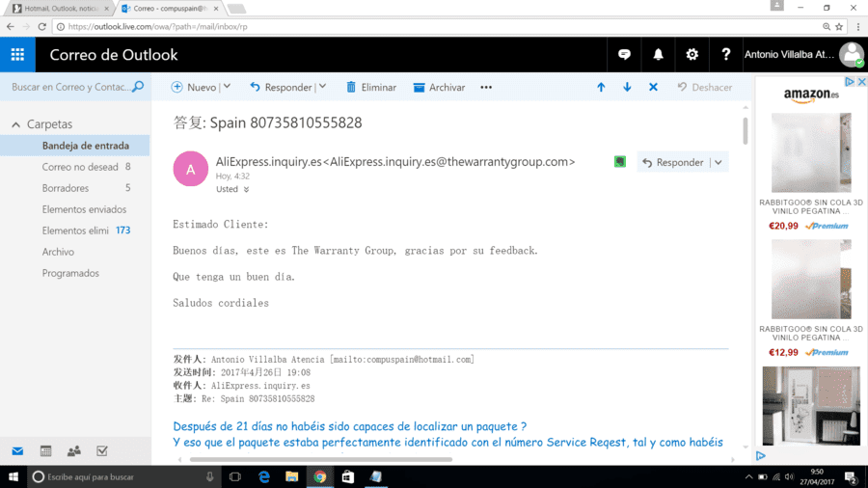
Task: Click Windows taskbar search box
Action: coord(122,476)
